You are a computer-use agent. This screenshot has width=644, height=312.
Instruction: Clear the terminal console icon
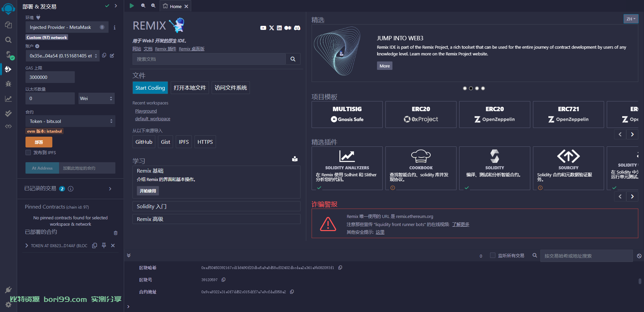(x=639, y=256)
